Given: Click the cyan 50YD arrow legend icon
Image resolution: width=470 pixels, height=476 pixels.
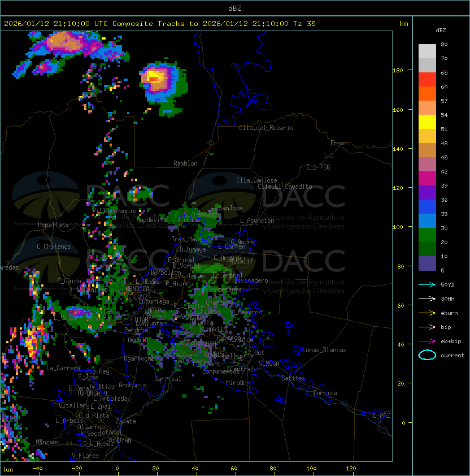Looking at the screenshot, I should tap(427, 284).
